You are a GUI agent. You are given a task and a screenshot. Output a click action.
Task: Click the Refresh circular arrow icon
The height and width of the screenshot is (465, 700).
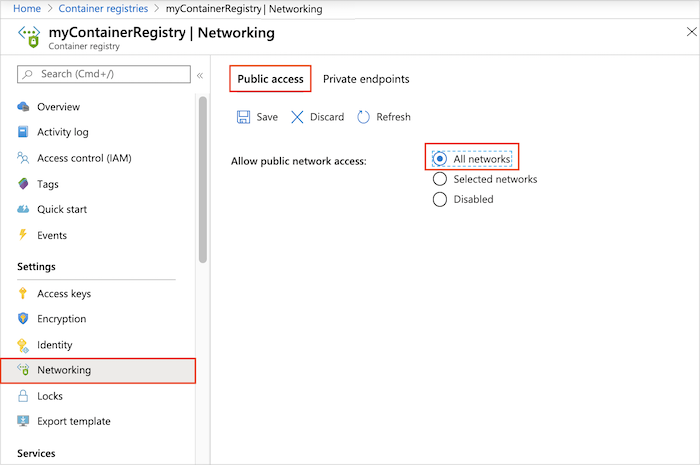click(x=364, y=117)
